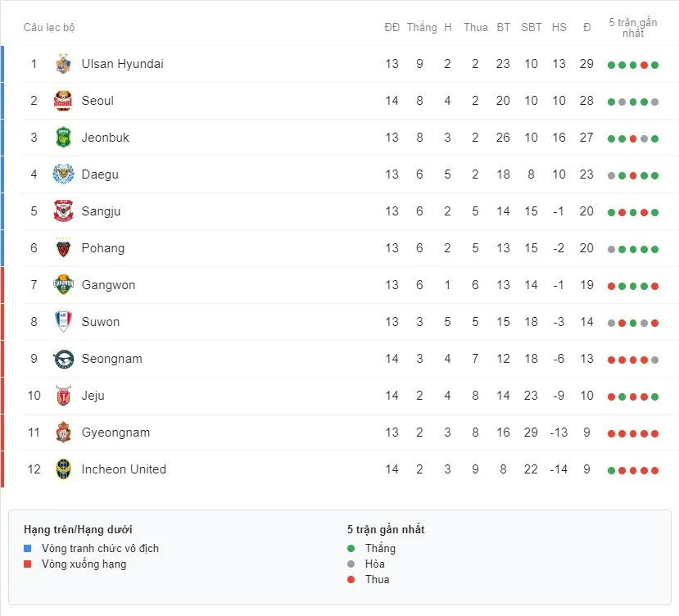Screen dimensions: 679x616
Task: Open the Gyeongnam team name link
Action: pyautogui.click(x=115, y=433)
